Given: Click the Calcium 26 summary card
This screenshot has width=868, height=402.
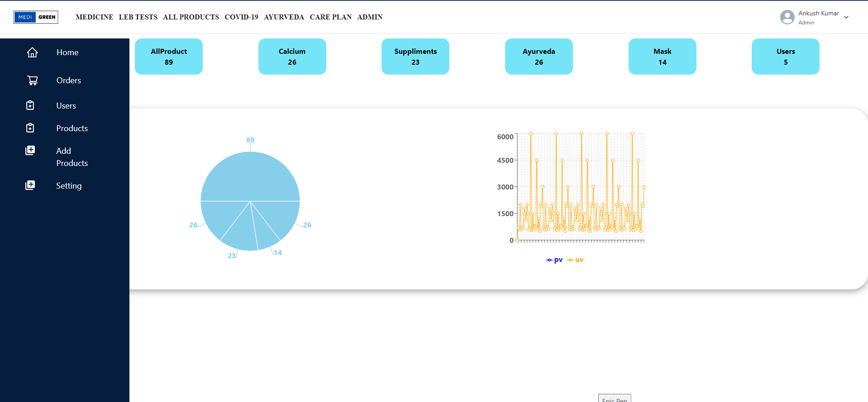Looking at the screenshot, I should pyautogui.click(x=292, y=57).
